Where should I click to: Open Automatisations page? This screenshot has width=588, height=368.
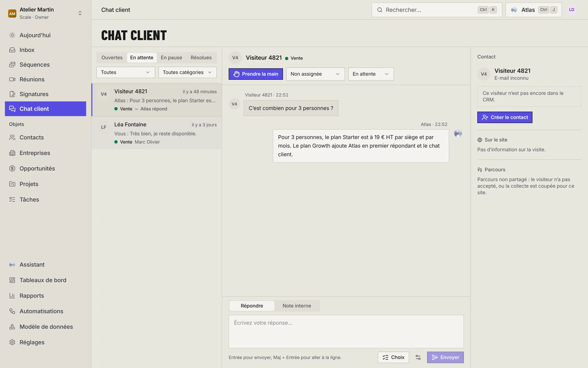(x=46, y=311)
